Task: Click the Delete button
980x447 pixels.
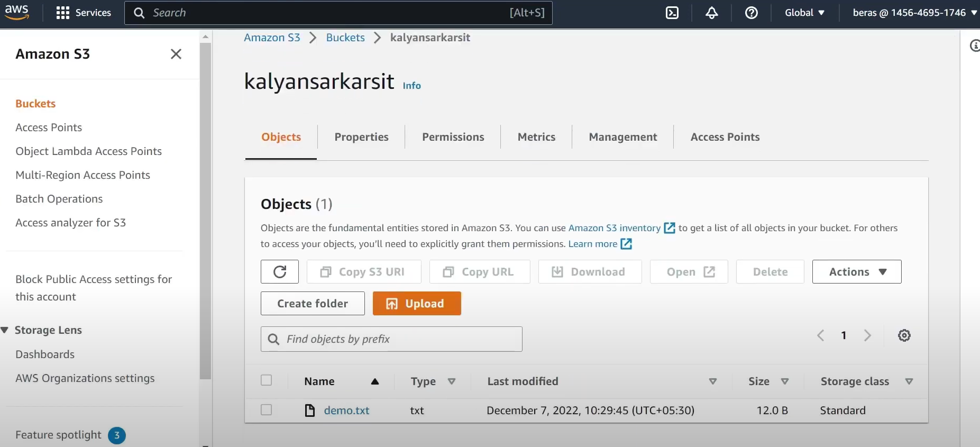Action: pos(770,272)
